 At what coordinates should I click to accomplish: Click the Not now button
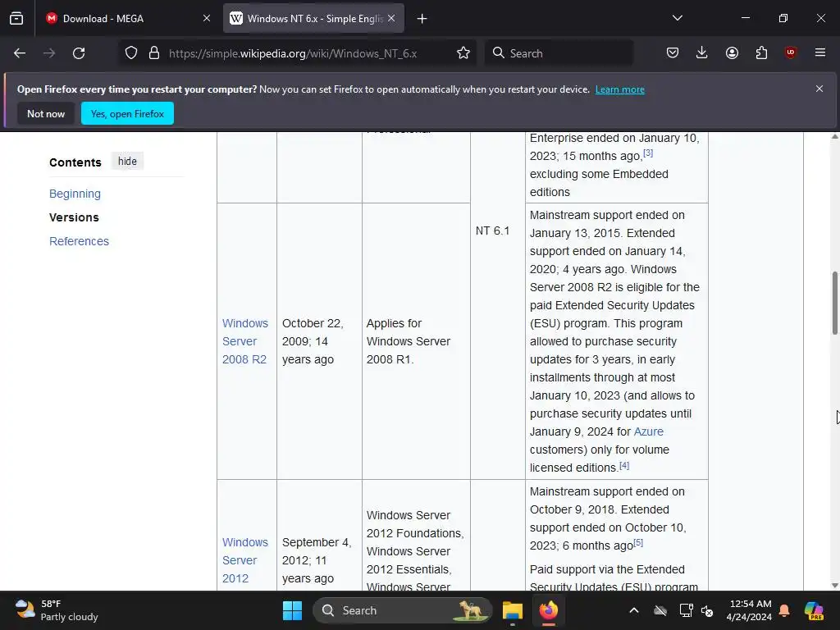click(x=46, y=113)
